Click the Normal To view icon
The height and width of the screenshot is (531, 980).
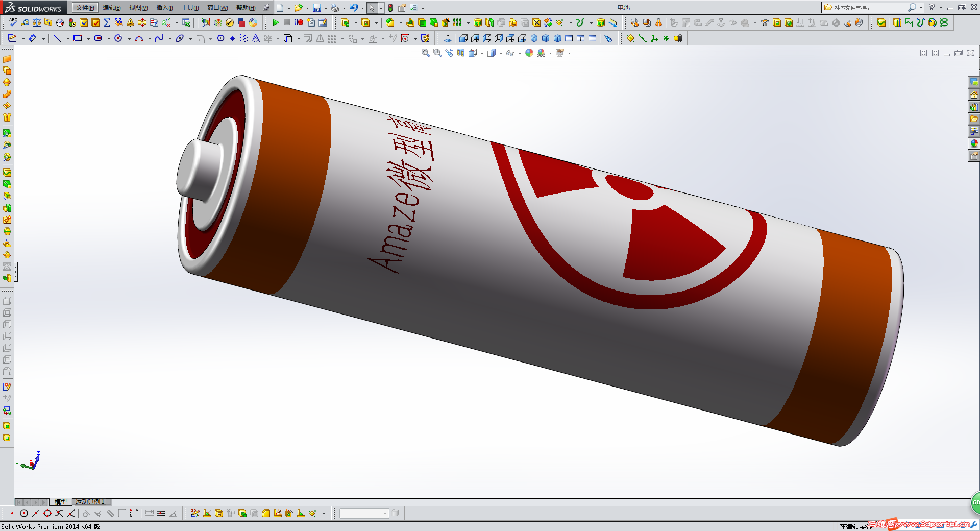448,38
